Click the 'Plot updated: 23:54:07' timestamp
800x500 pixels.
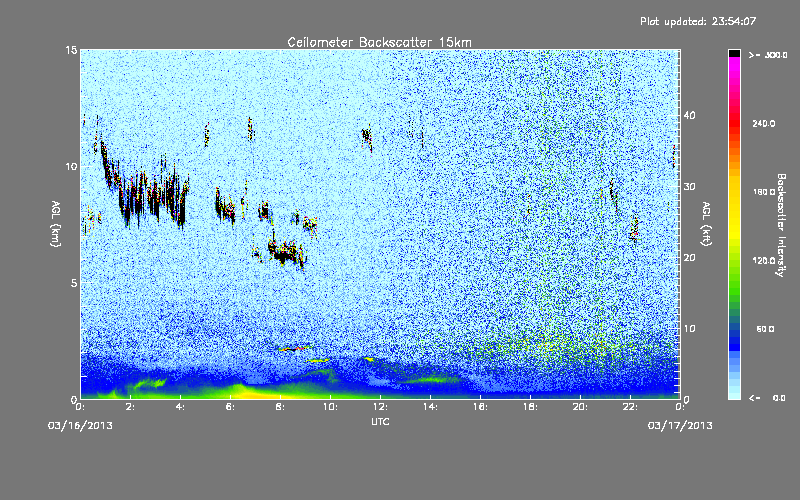tap(698, 21)
